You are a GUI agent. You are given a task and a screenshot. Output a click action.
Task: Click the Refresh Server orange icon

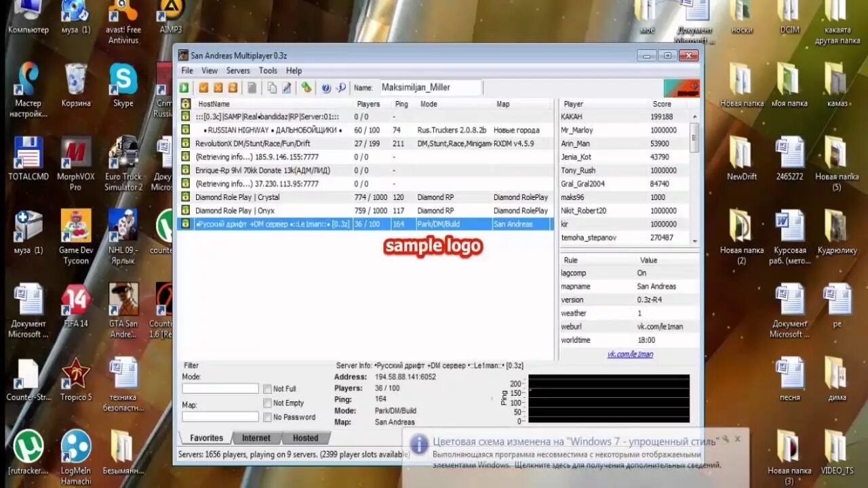pos(233,87)
